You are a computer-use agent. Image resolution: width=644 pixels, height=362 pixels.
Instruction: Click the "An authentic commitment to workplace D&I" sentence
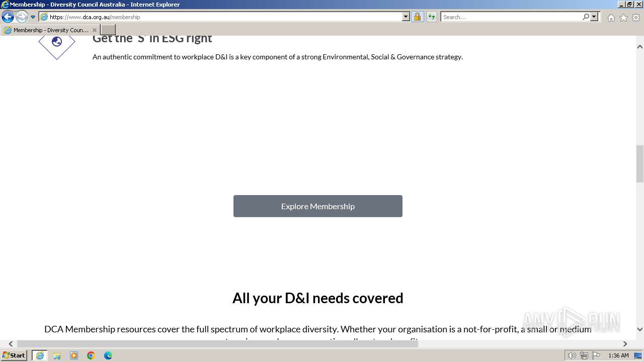(x=278, y=57)
